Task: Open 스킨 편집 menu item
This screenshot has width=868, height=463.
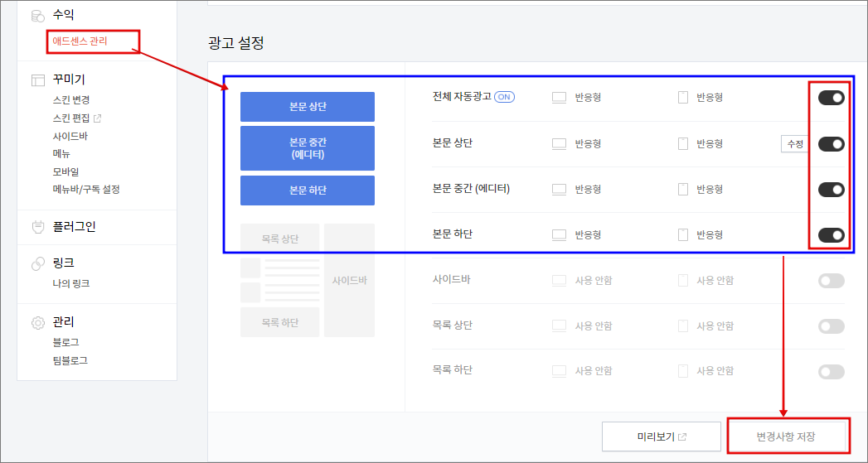Action: pyautogui.click(x=71, y=118)
